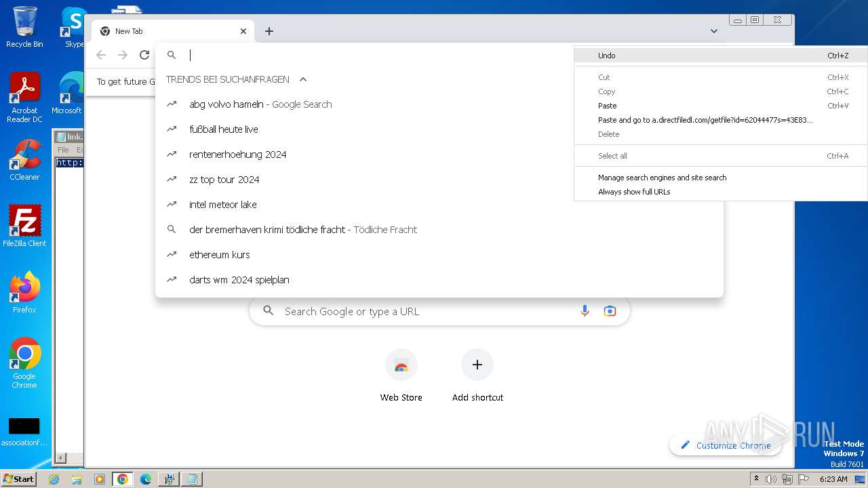Select the New Tab tab
Image resolution: width=868 pixels, height=488 pixels.
[173, 31]
